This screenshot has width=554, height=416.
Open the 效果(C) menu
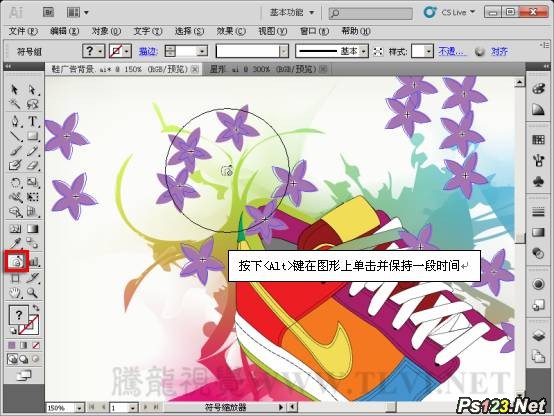coord(231,31)
